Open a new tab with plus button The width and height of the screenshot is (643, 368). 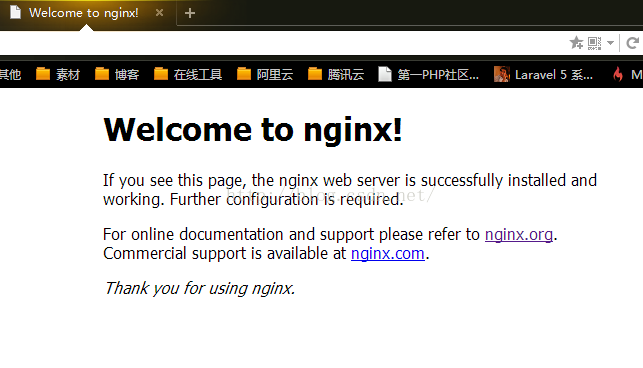coord(189,13)
